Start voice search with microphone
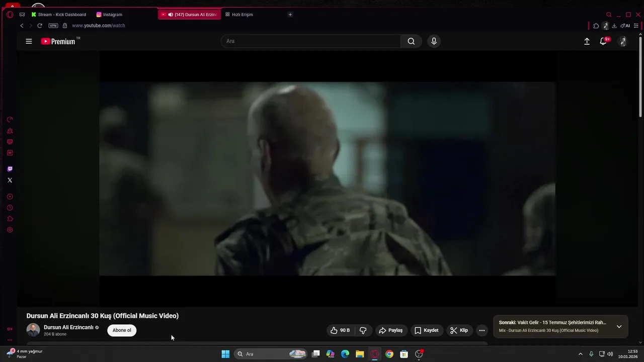The width and height of the screenshot is (644, 362). (x=434, y=41)
